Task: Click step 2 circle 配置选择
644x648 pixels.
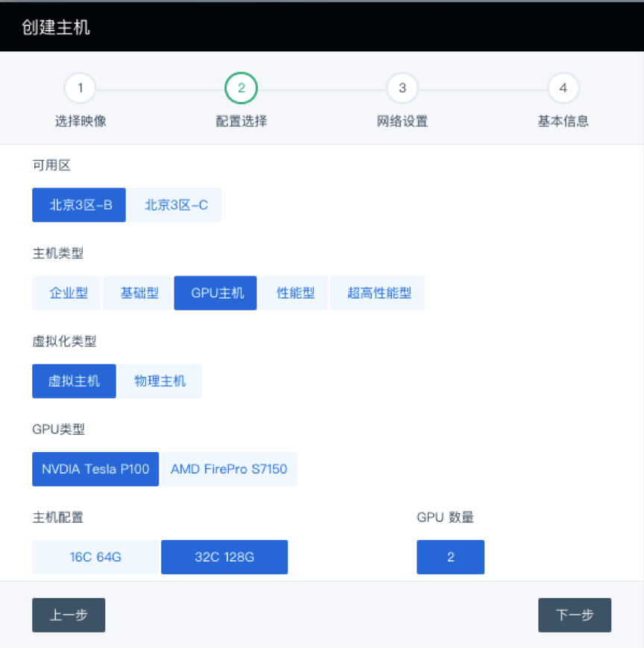Action: pyautogui.click(x=241, y=89)
